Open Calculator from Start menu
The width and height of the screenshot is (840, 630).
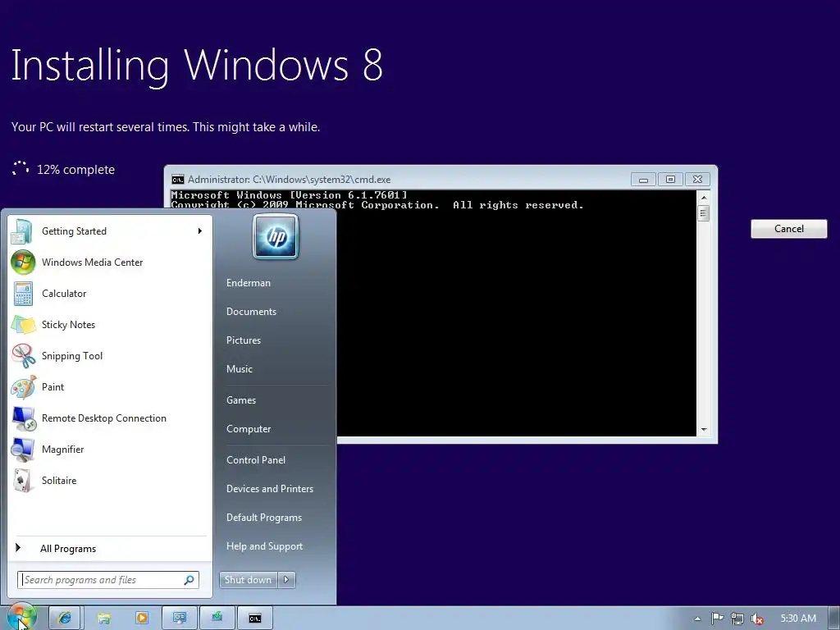[x=110, y=294]
